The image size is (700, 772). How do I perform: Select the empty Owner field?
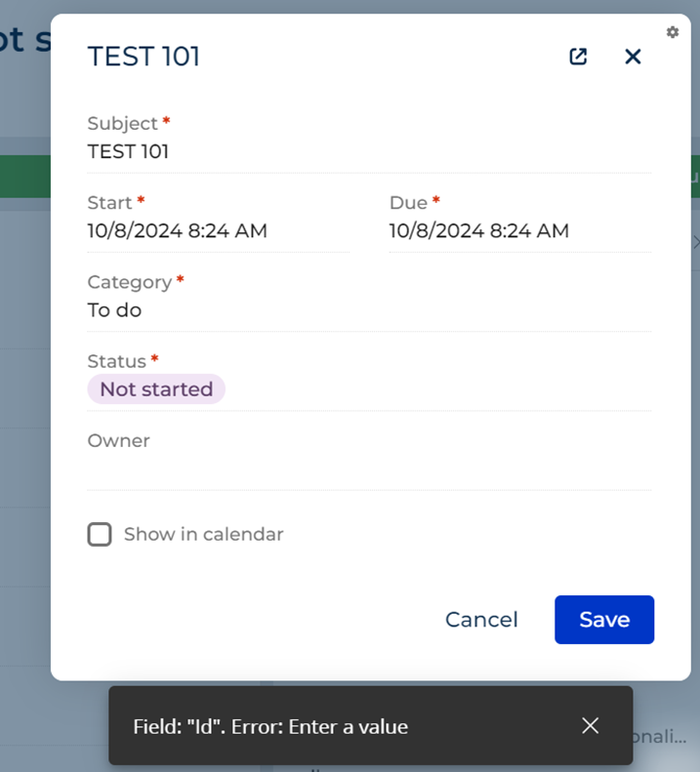pos(369,469)
